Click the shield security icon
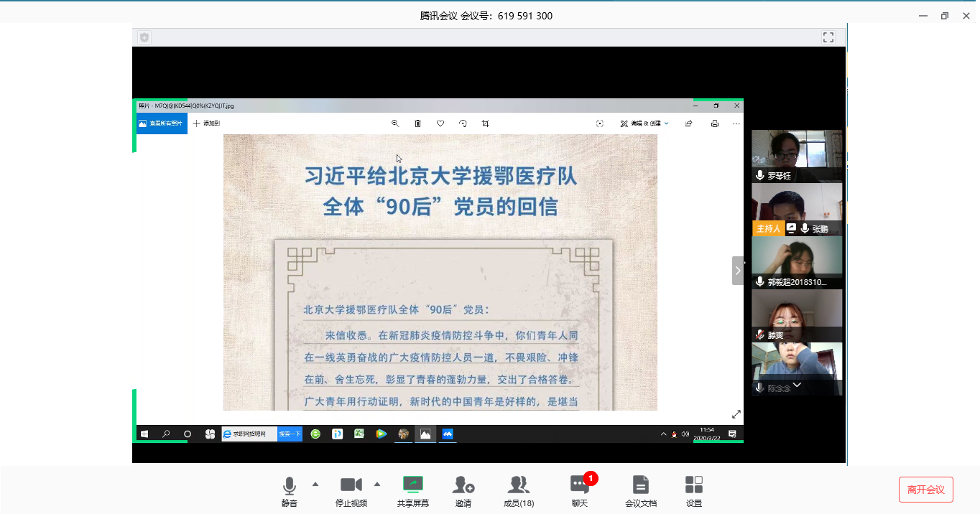The height and width of the screenshot is (514, 980). click(x=144, y=37)
